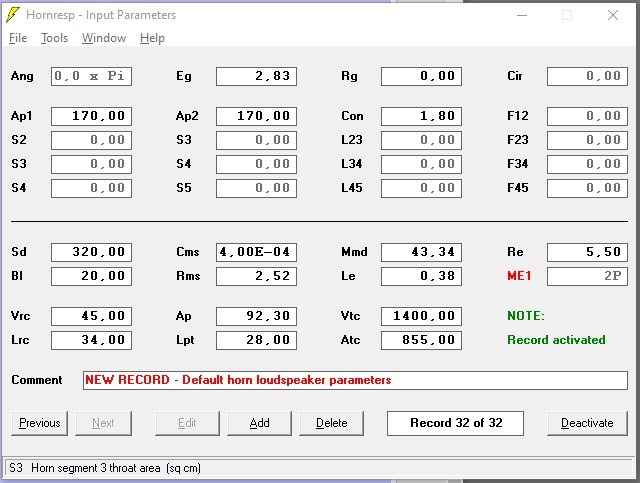This screenshot has width=640, height=483.
Task: Click the ME1 field showing 2P
Action: click(x=587, y=276)
